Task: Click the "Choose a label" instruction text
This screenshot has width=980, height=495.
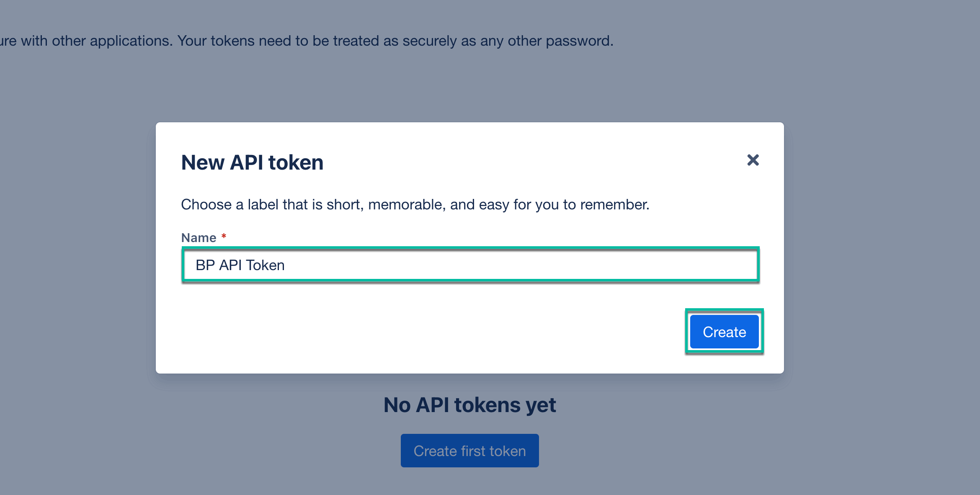Action: coord(415,204)
